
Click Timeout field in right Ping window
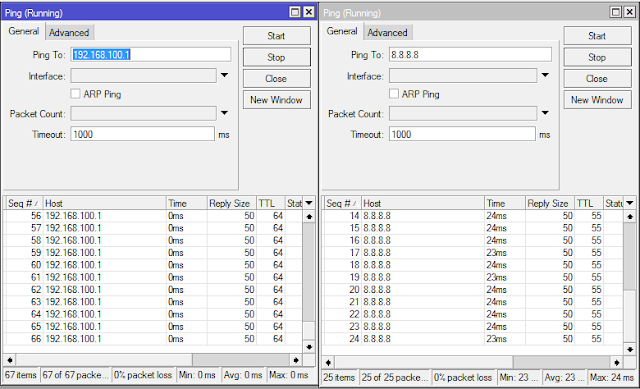click(x=462, y=134)
